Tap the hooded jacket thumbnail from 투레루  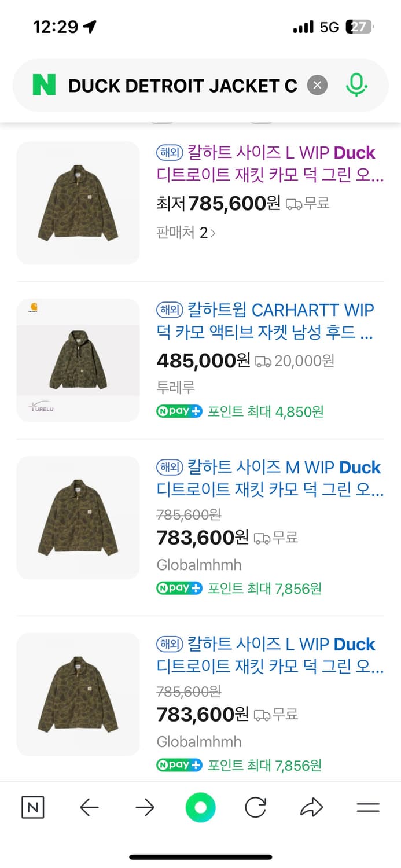78,360
